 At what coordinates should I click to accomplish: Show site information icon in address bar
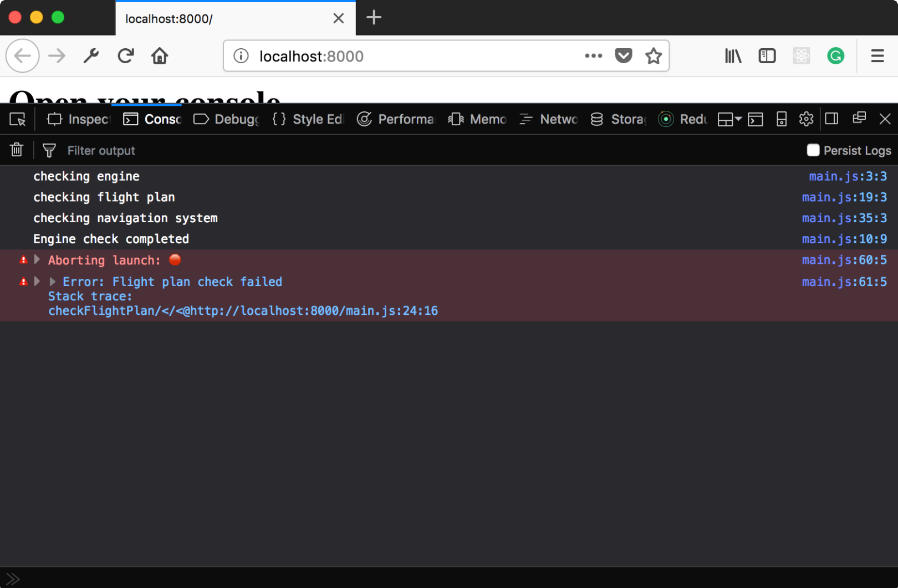(x=241, y=56)
